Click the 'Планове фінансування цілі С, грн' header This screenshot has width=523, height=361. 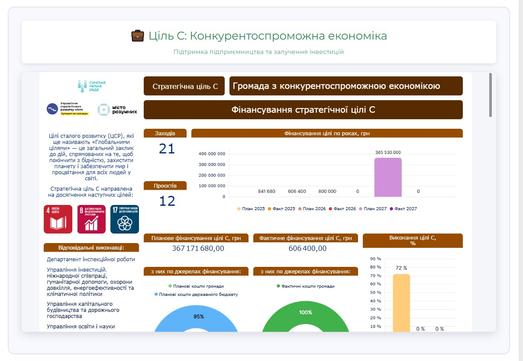tap(196, 238)
